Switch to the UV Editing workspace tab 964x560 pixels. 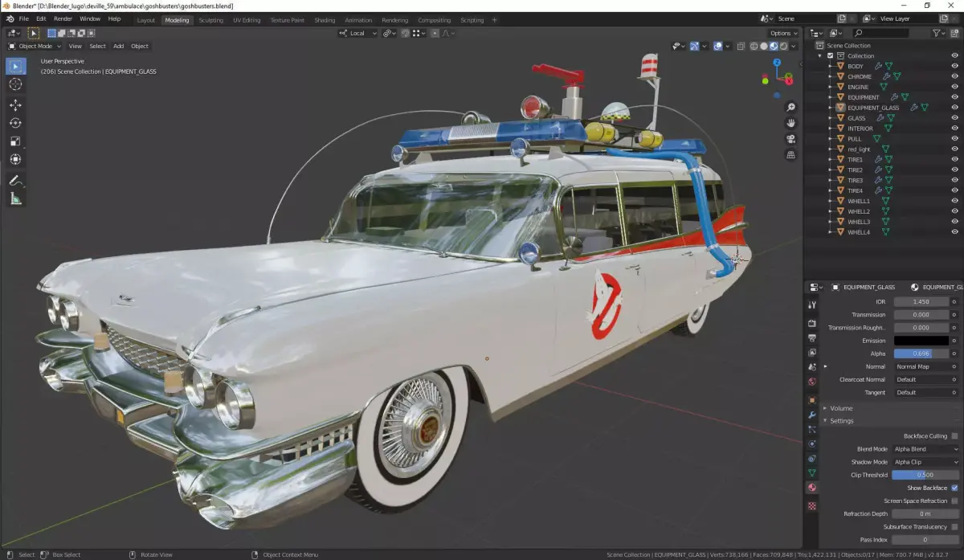coord(247,20)
